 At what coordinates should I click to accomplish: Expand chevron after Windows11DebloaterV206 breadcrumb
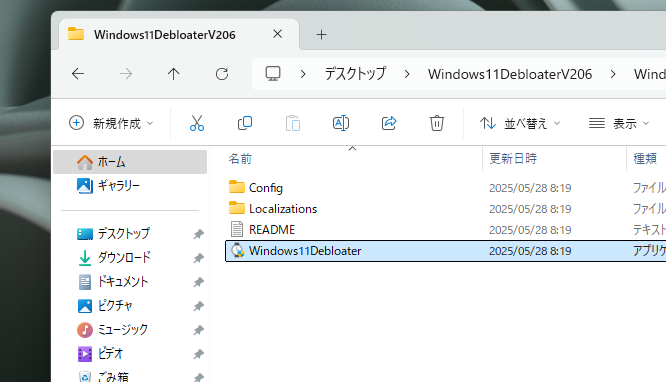pos(613,74)
